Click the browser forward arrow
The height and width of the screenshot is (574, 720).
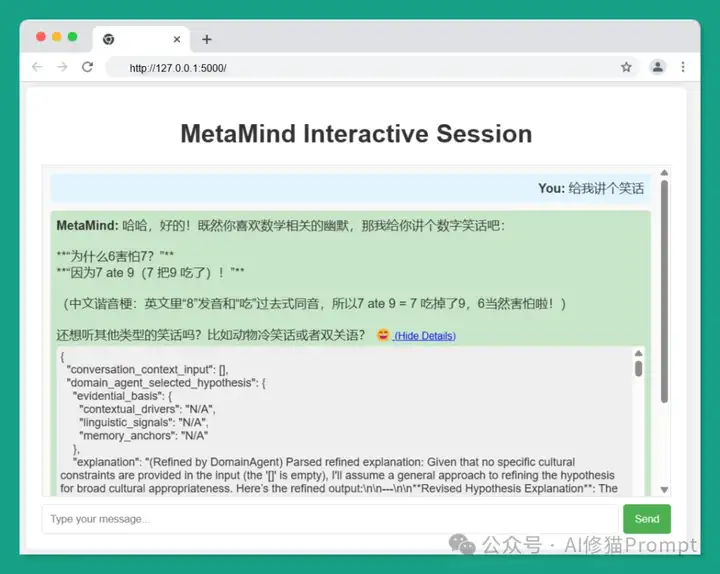(x=62, y=67)
